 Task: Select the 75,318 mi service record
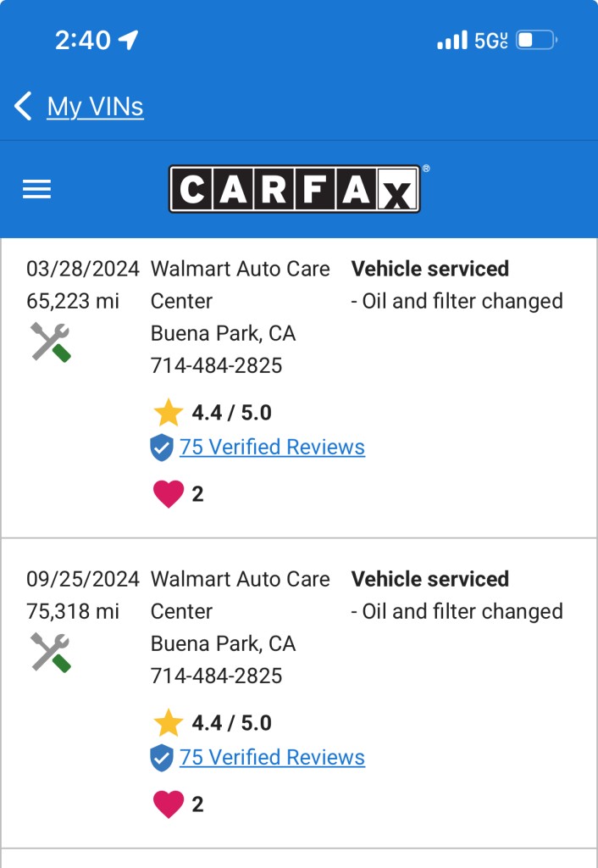(x=299, y=693)
